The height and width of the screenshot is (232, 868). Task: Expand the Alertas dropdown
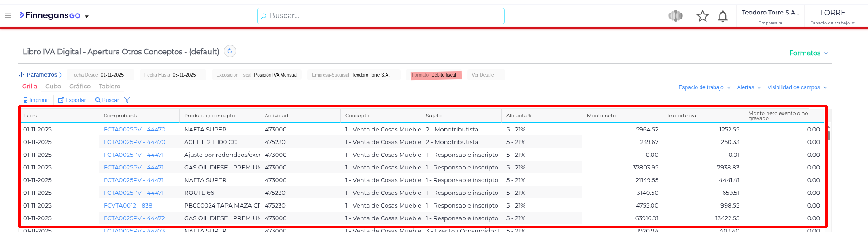point(749,87)
